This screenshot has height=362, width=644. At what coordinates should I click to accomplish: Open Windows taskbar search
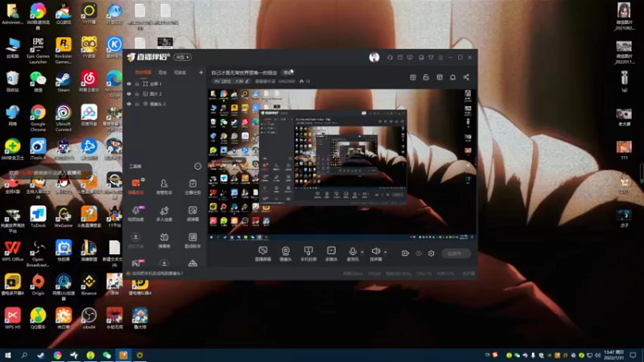coord(24,355)
